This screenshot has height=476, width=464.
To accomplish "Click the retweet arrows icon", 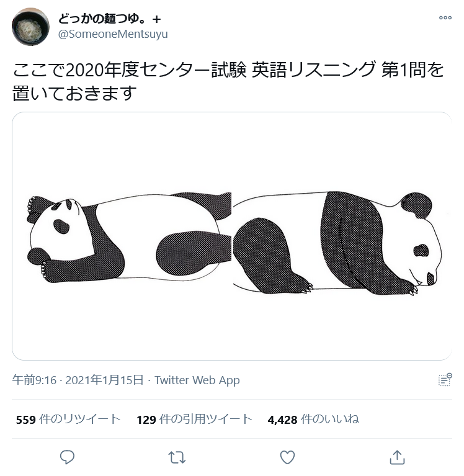I will tap(177, 457).
